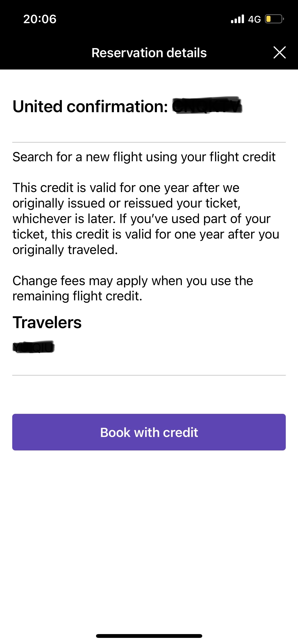Tap the 'Search for a new flight' text
Screen dimensions: 298x644
click(144, 157)
